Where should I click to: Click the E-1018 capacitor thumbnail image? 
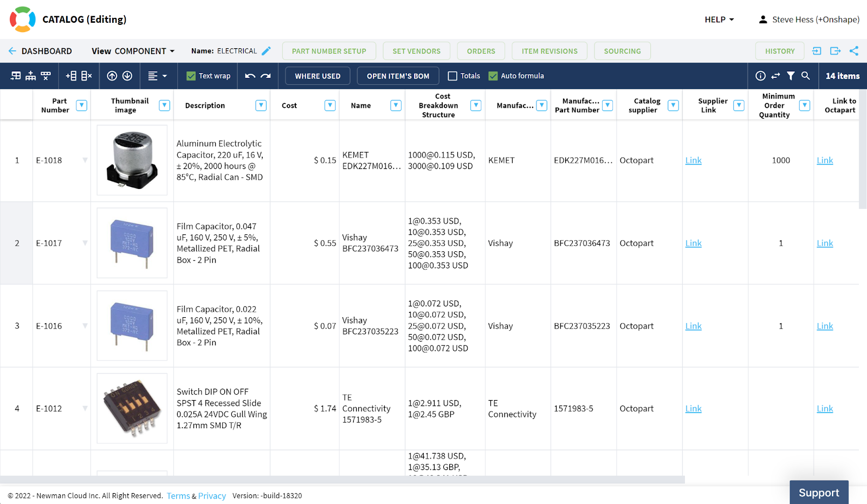coord(132,160)
